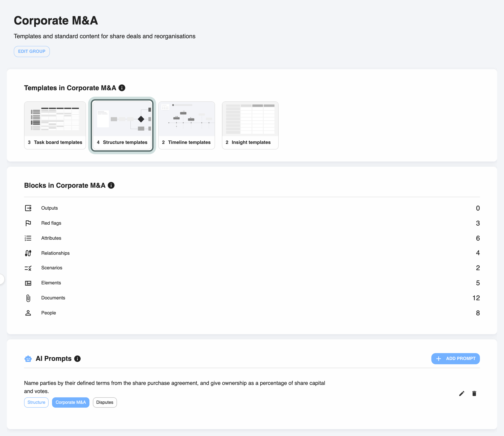Click the People person icon
Image resolution: width=504 pixels, height=436 pixels.
tap(28, 313)
